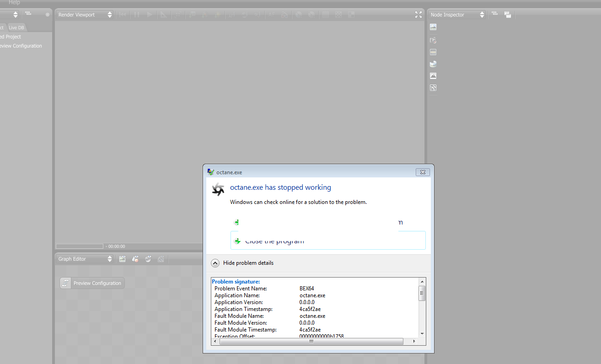
Task: Toggle material sphere visibility in Graph Editor
Action: click(x=148, y=259)
